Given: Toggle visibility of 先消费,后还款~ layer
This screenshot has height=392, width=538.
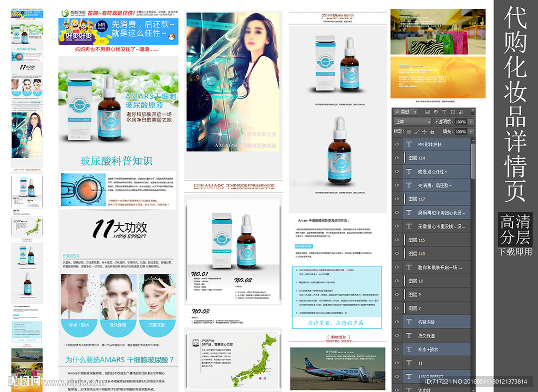Looking at the screenshot, I should tap(397, 185).
